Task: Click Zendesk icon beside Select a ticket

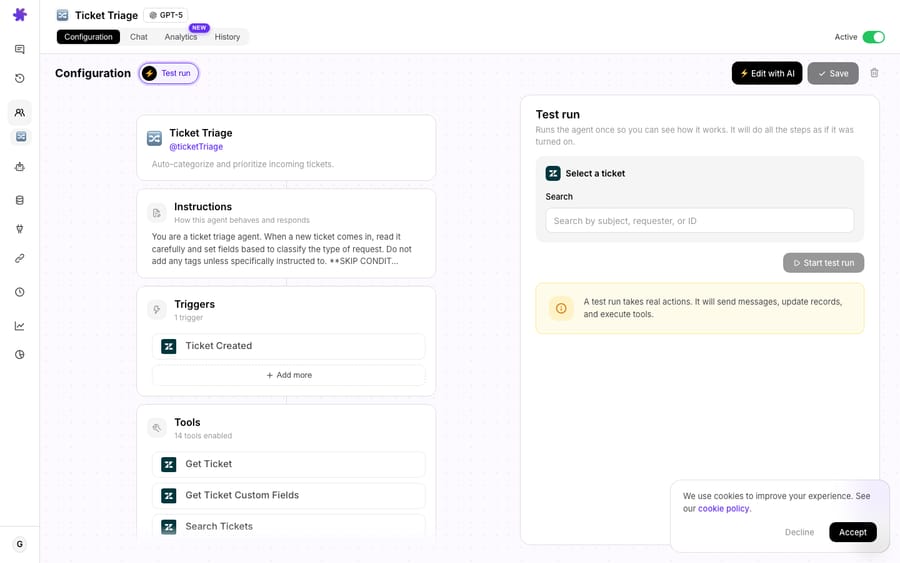Action: (553, 173)
